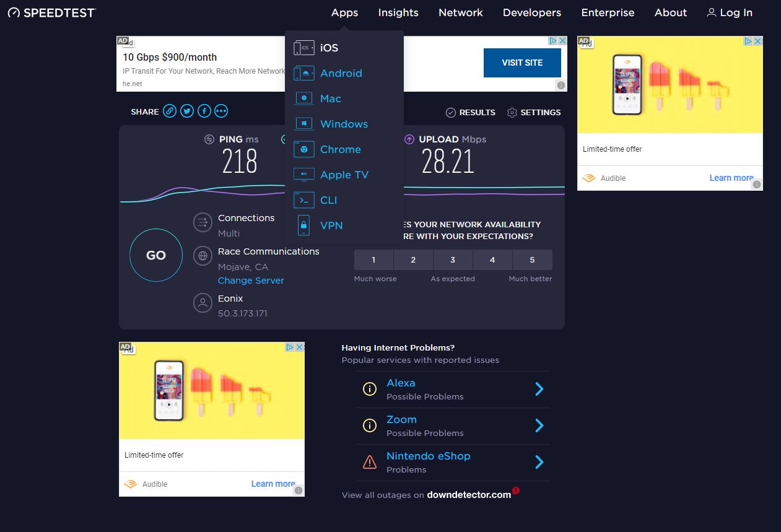Click Learn more in right Audible ad
Screen dimensions: 781x532
[731, 178]
